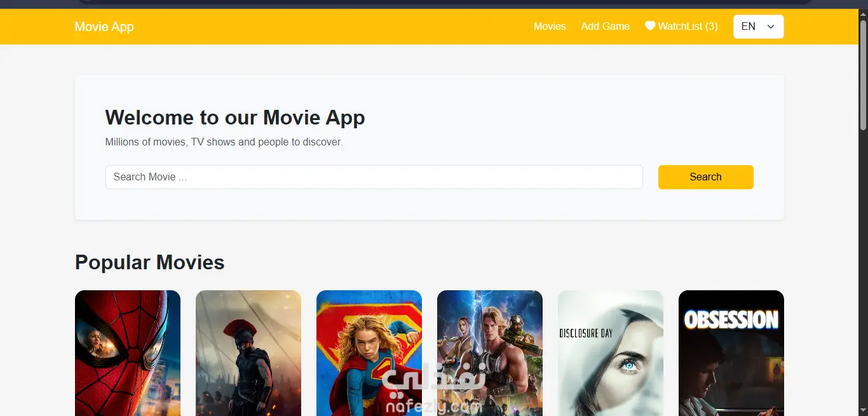
Task: Open the Roman soldier movie poster
Action: (248, 353)
